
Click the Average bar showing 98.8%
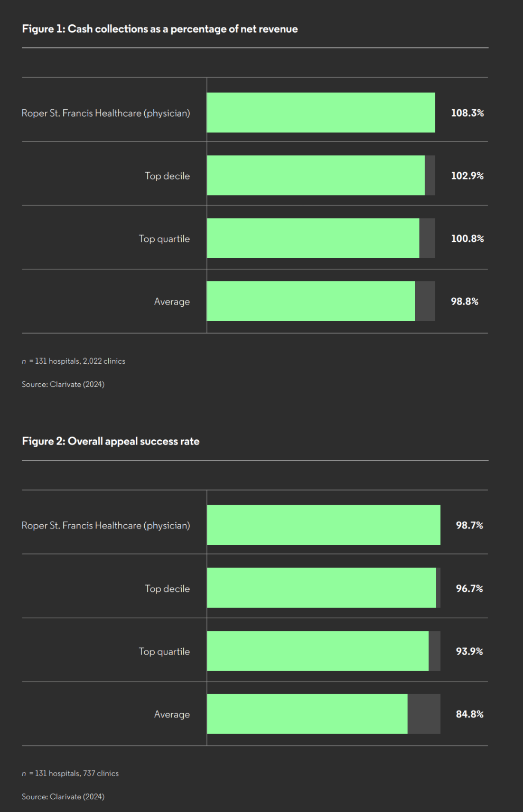tap(311, 301)
